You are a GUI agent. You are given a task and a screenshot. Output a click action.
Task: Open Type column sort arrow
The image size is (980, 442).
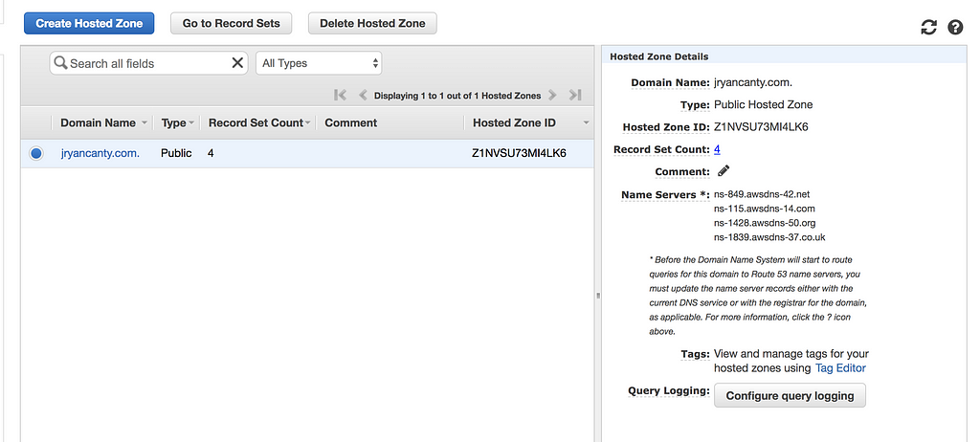click(x=191, y=123)
